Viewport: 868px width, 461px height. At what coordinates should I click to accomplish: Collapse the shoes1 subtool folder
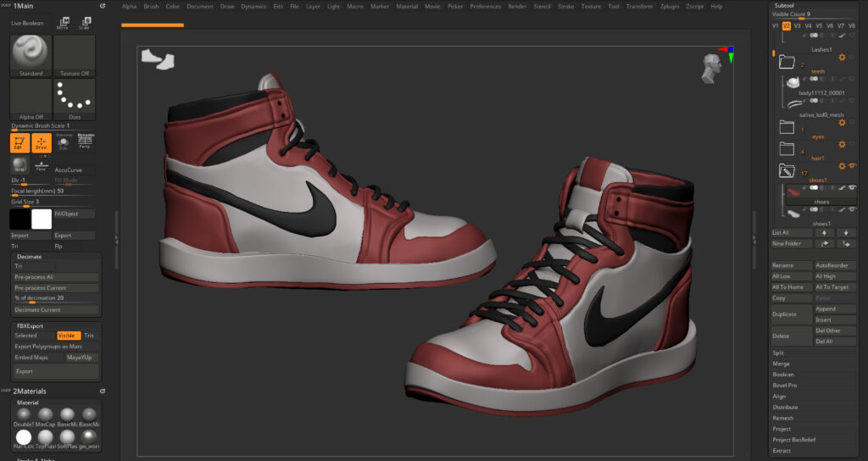pyautogui.click(x=787, y=170)
